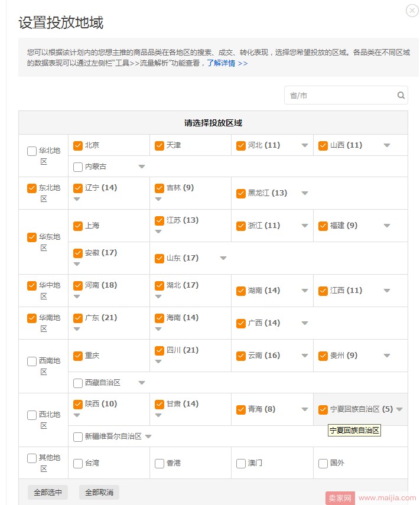Expand the 河北 city list arrow

305,145
